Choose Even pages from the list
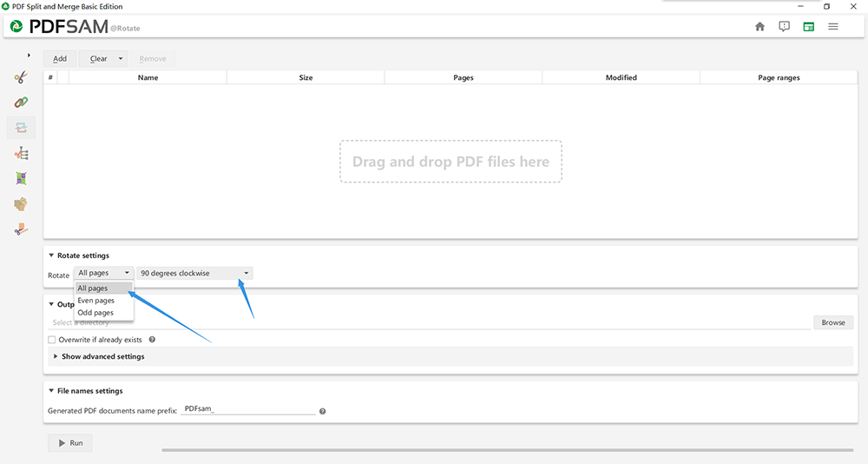 [x=96, y=301]
